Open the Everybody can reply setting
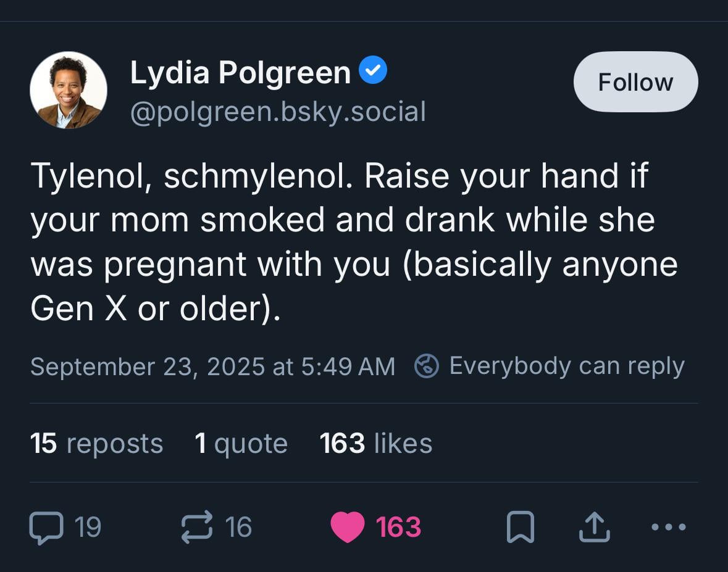The image size is (728, 572). coord(567,366)
